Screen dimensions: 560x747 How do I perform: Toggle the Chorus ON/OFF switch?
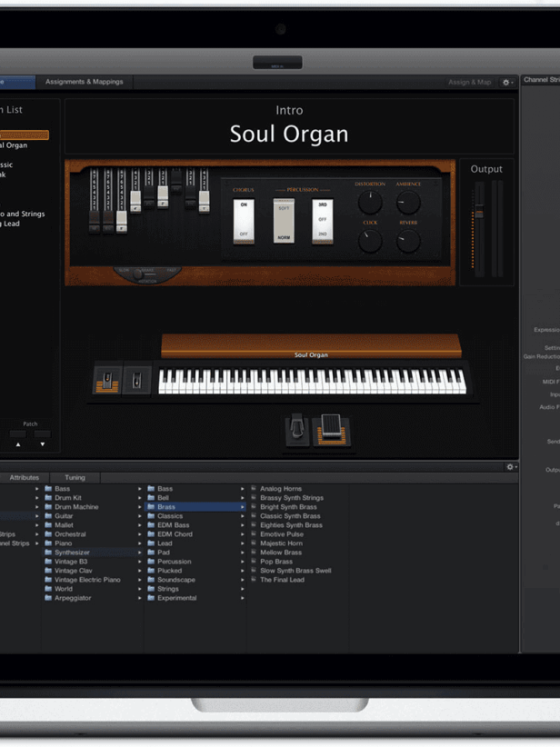244,221
